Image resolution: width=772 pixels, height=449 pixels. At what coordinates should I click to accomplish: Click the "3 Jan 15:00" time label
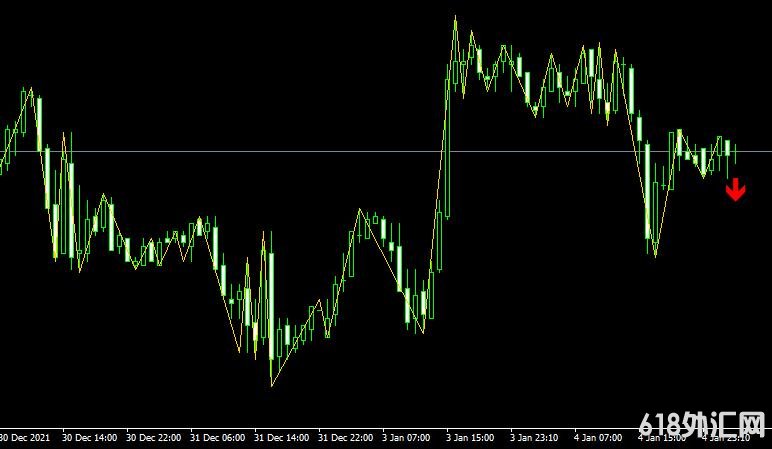click(x=470, y=437)
